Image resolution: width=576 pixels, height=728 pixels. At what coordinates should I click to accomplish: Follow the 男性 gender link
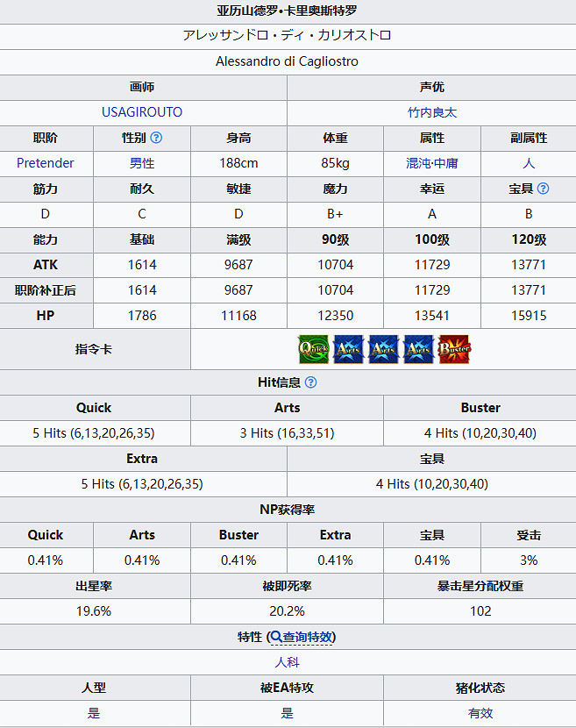[142, 163]
